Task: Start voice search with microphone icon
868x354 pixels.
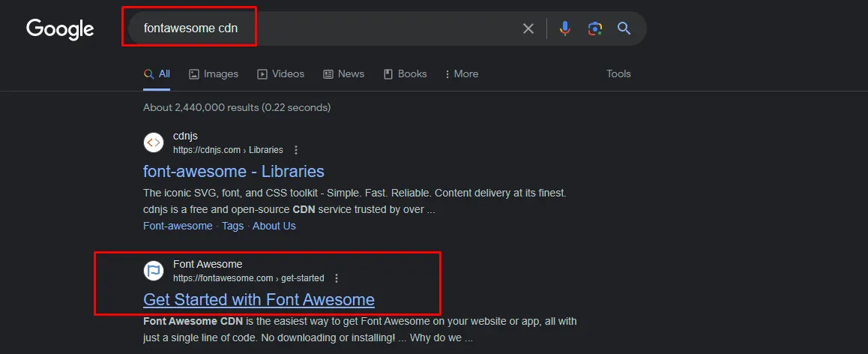Action: click(564, 28)
